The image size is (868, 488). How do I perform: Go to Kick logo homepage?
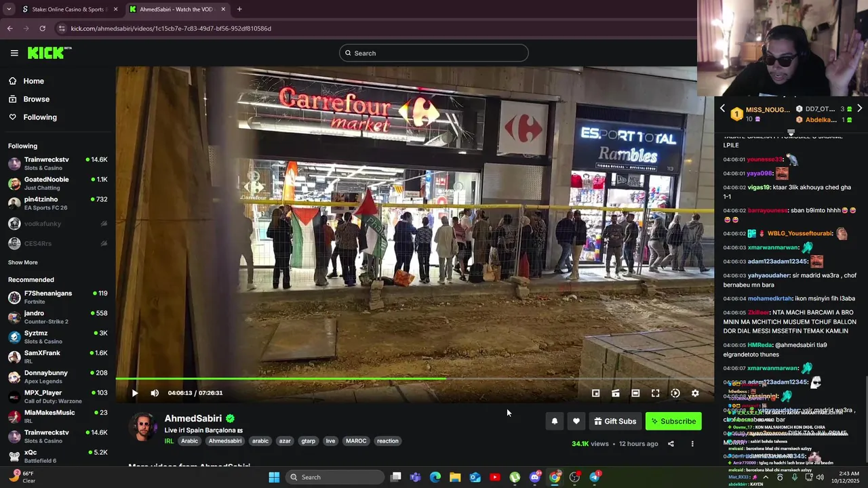(x=50, y=53)
